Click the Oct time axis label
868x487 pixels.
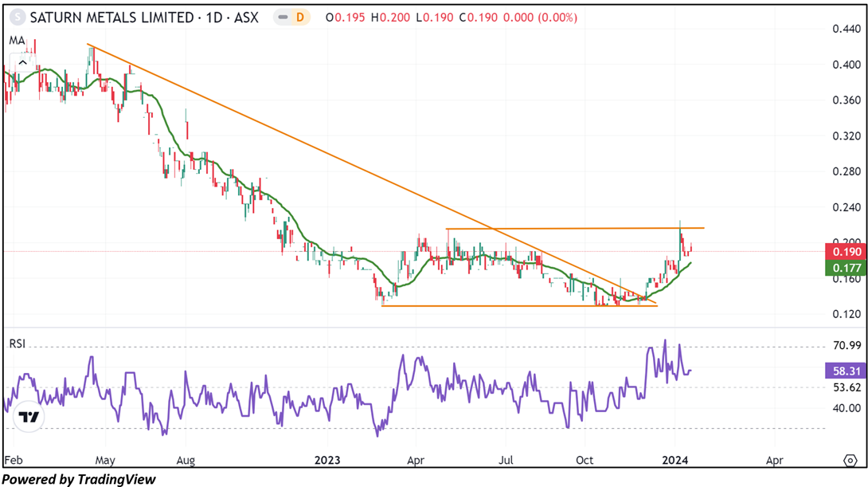pos(585,461)
